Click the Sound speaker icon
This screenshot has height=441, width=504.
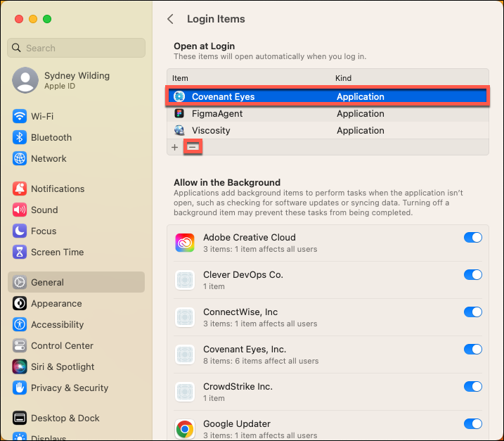tap(20, 210)
